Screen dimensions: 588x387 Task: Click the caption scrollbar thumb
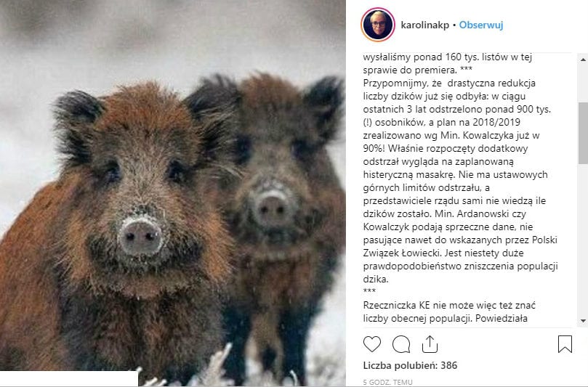point(583,133)
